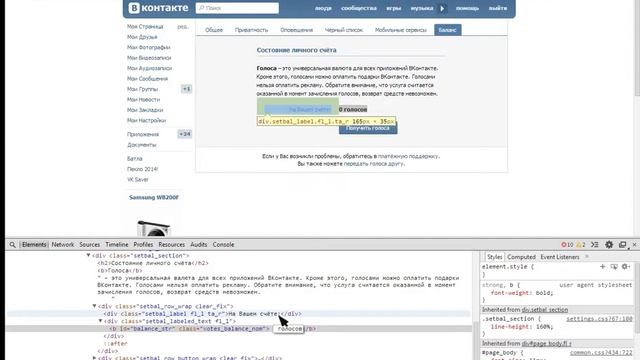640x360 pixels.
Task: Click the toggle element state icon
Action: tap(614, 267)
